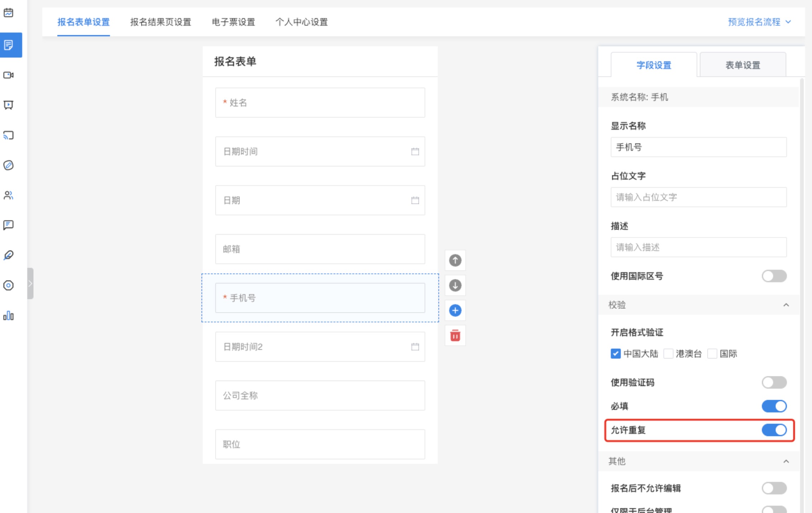Check the 港澳台 format checkbox
Screen dimensions: 812x513
pos(668,354)
